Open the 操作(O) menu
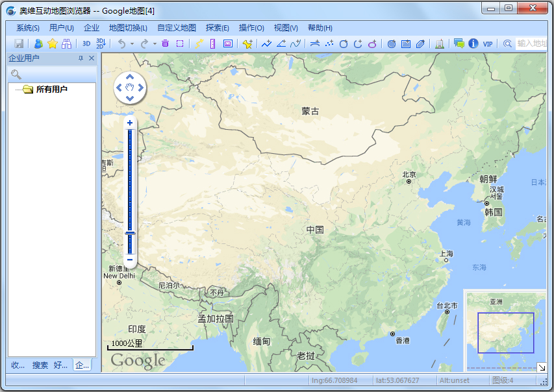Screen dimensions: 554x392 [x=251, y=28]
